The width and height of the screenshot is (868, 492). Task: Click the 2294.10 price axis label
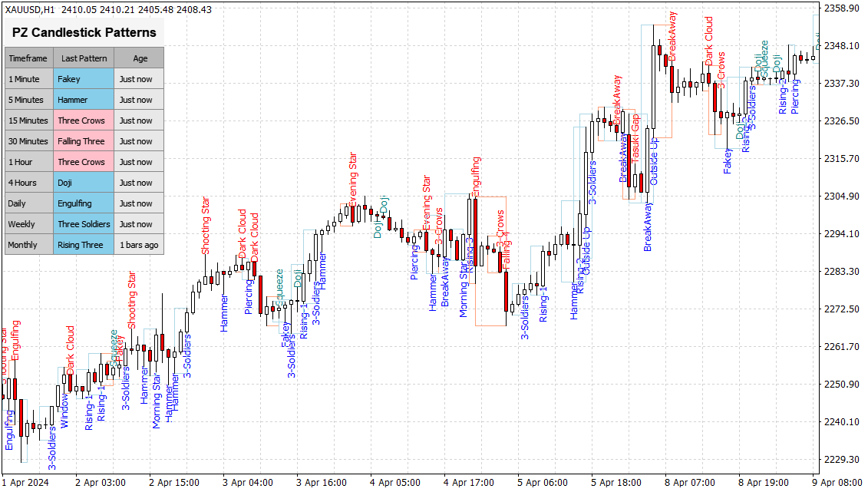tap(841, 234)
